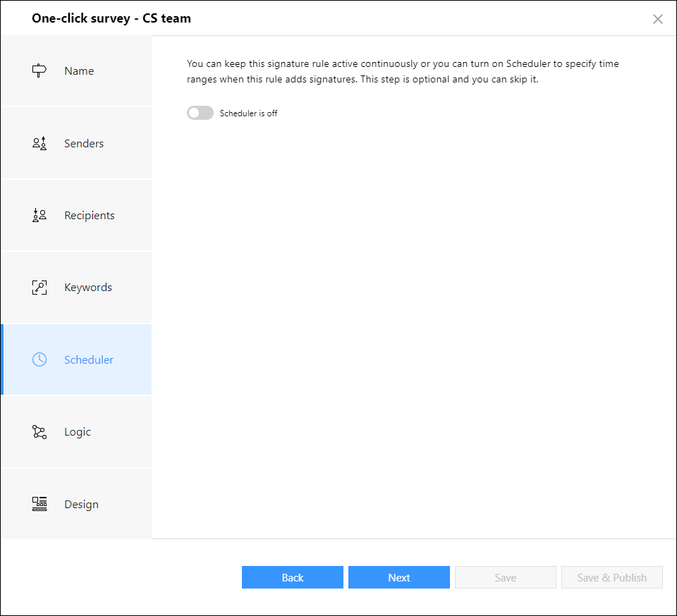Click the disabled Save button
The image size is (677, 616).
point(505,577)
